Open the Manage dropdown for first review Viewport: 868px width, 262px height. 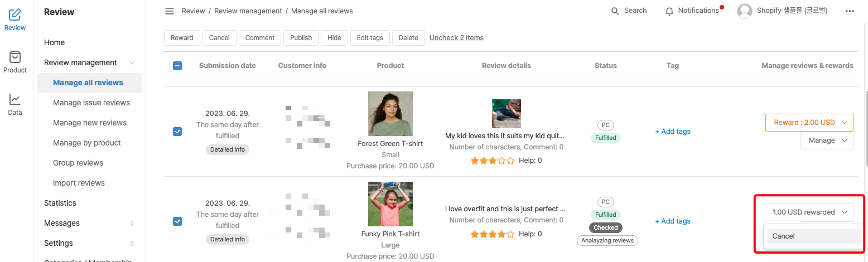pos(827,140)
